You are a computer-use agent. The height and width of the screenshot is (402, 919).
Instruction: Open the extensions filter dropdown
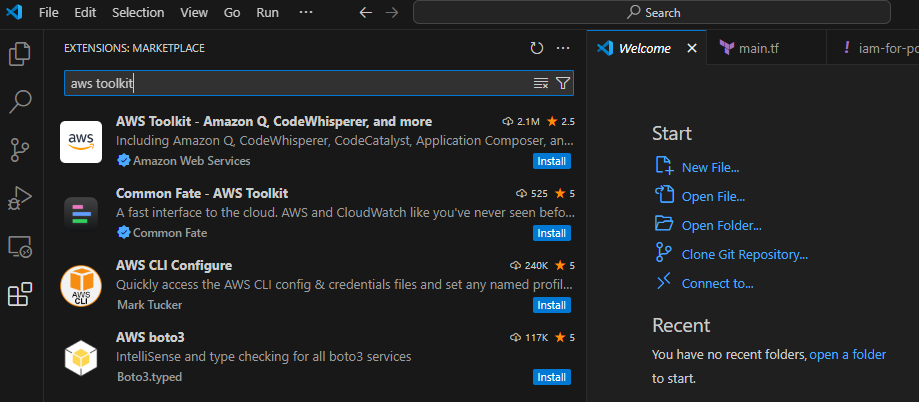tap(563, 83)
